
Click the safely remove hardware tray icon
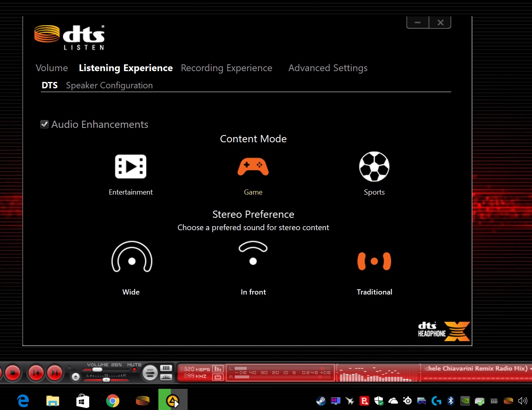click(480, 401)
